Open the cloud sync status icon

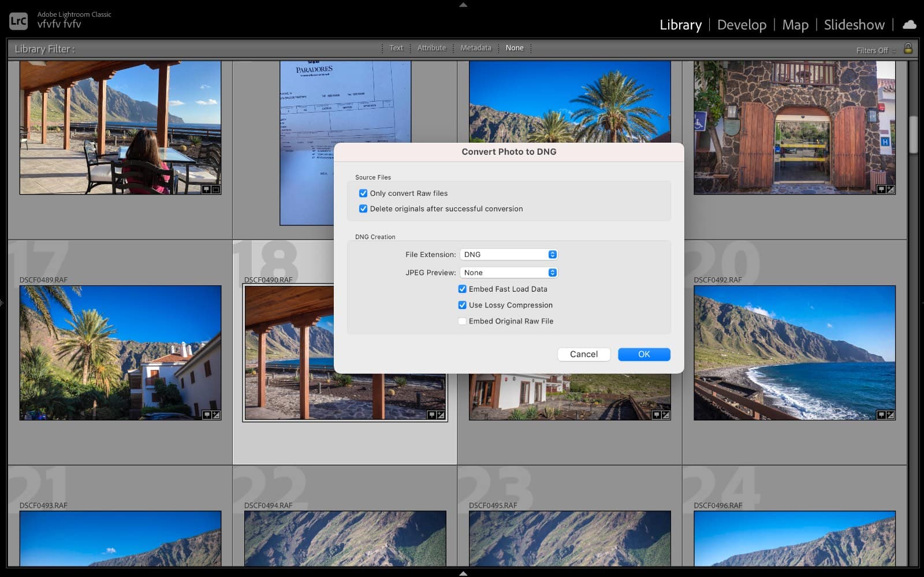(909, 24)
